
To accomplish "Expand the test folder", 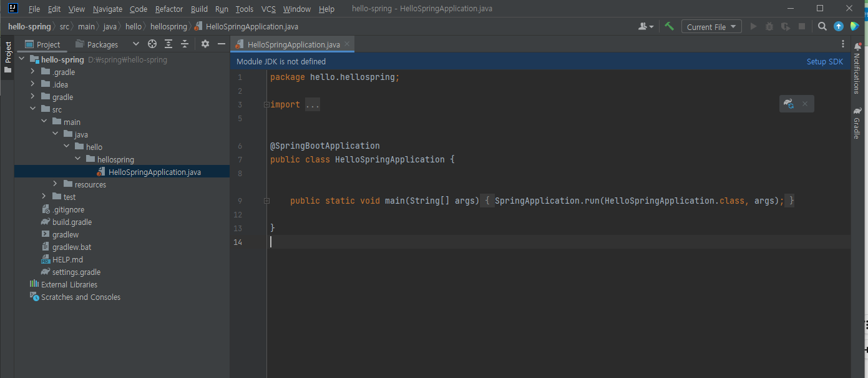I will [x=44, y=197].
